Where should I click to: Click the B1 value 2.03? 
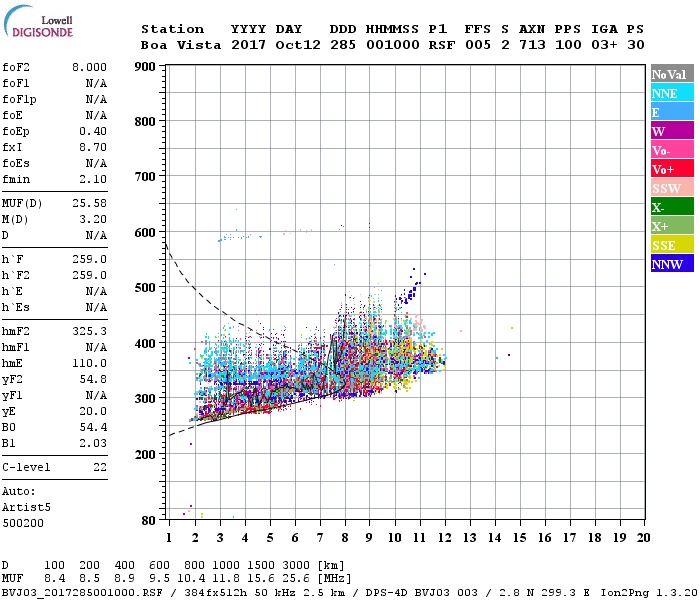(93, 443)
